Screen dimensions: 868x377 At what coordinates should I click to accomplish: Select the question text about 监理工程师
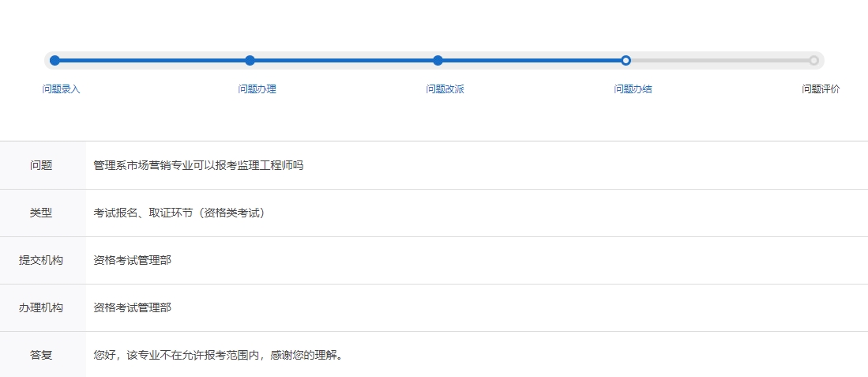click(x=198, y=165)
